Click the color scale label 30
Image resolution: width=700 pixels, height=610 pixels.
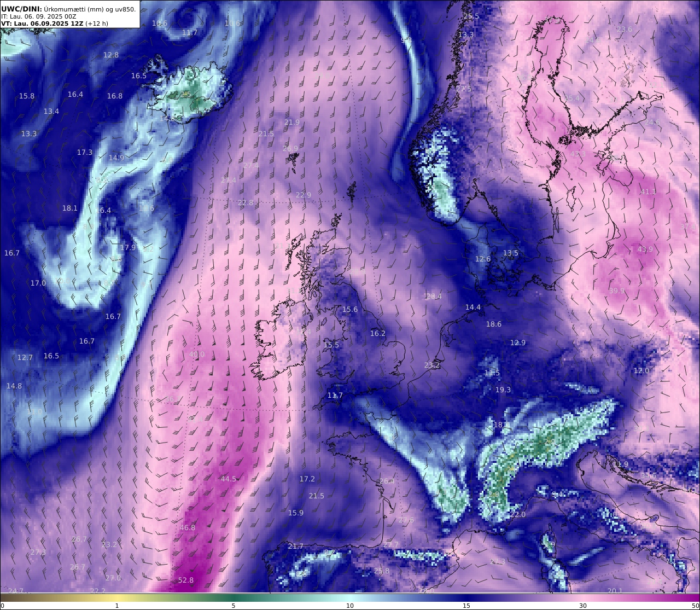(x=583, y=606)
